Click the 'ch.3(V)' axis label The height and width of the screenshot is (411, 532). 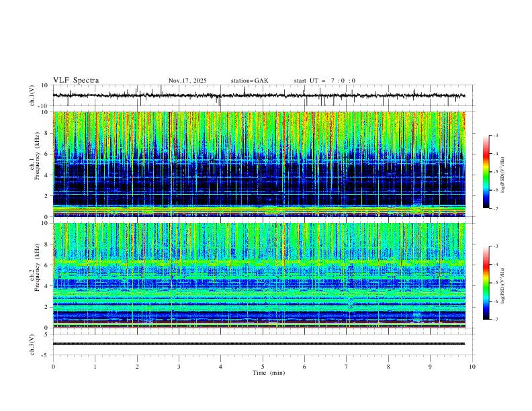point(32,345)
